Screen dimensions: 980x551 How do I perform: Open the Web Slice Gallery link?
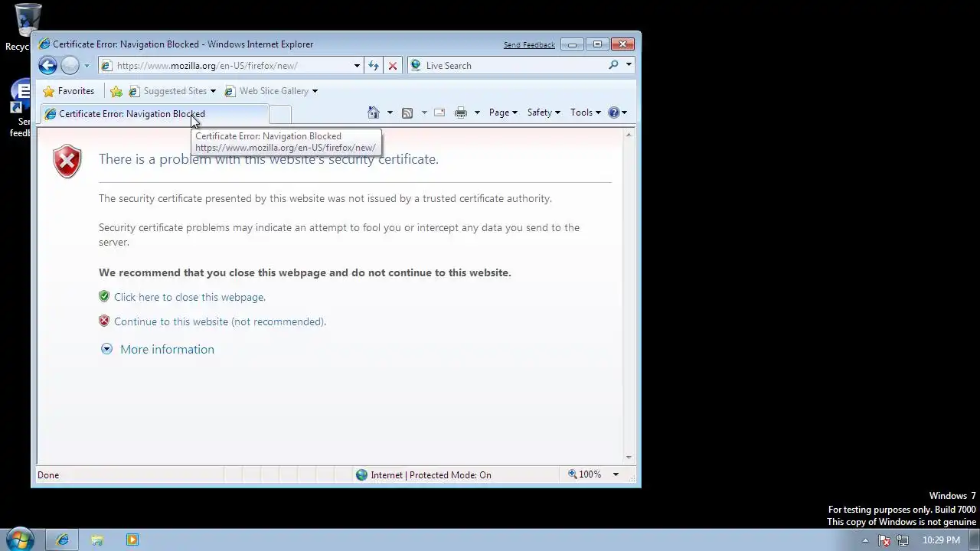pyautogui.click(x=271, y=91)
